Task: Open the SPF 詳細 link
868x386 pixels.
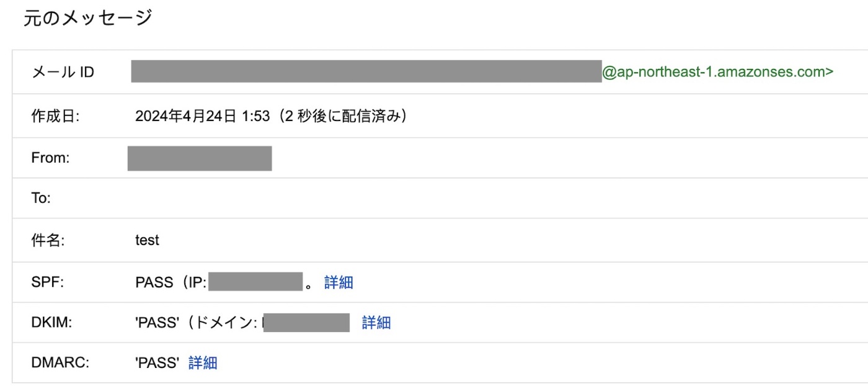Action: coord(339,283)
